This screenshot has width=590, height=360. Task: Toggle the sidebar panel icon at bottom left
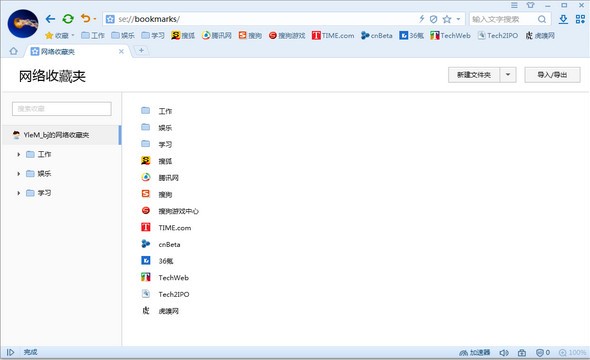[x=11, y=352]
